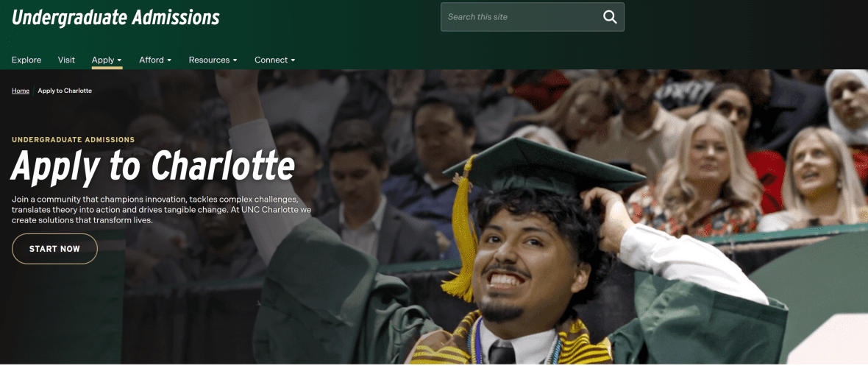
Task: Expand the caret arrow beside Resources
Action: [x=235, y=60]
